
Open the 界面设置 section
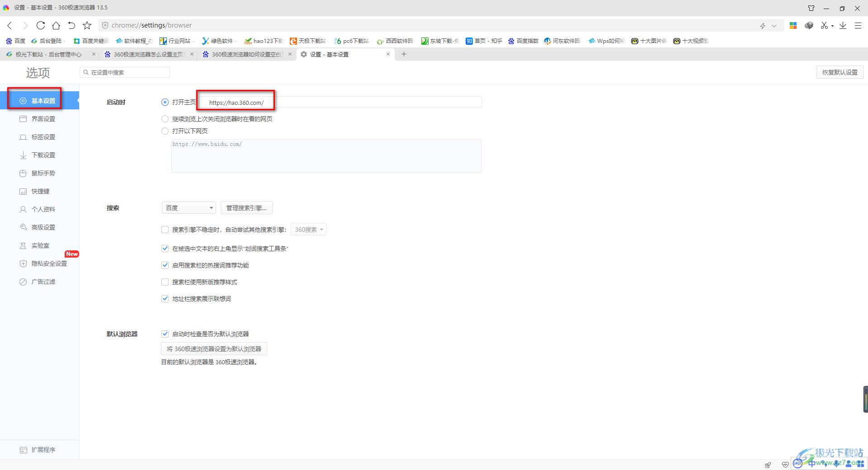[x=40, y=119]
